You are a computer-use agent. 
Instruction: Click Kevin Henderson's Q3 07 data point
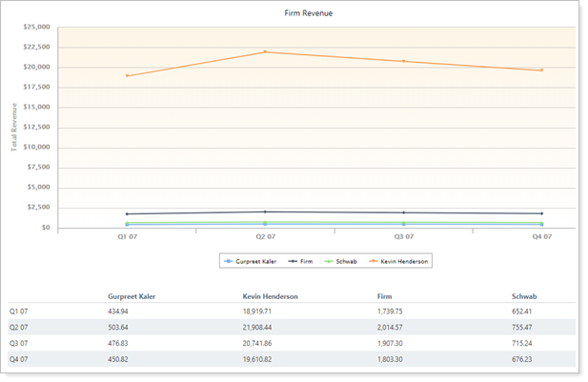pos(403,61)
